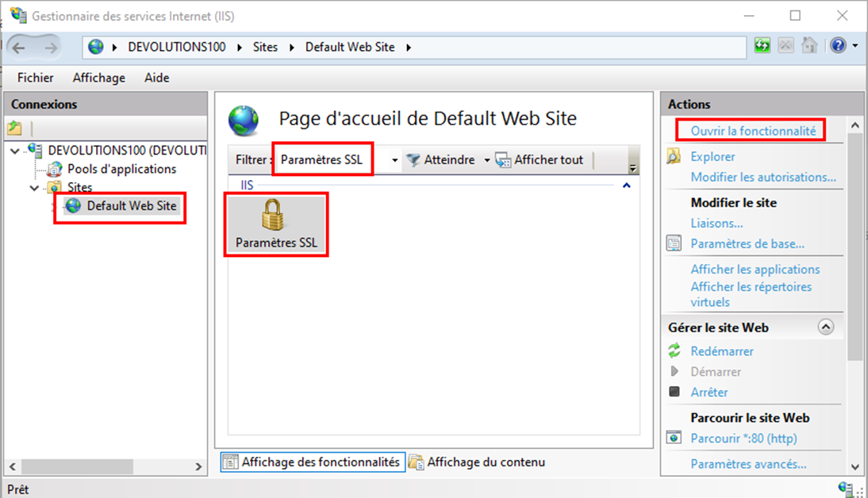
Task: Open the Atteindre dropdown
Action: (x=487, y=159)
